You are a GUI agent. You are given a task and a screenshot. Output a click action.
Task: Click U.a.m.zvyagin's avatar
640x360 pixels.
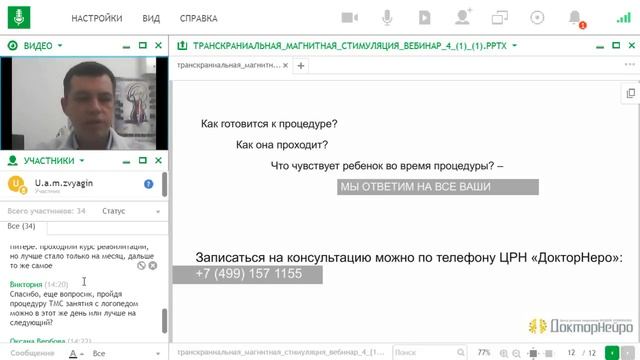17,184
